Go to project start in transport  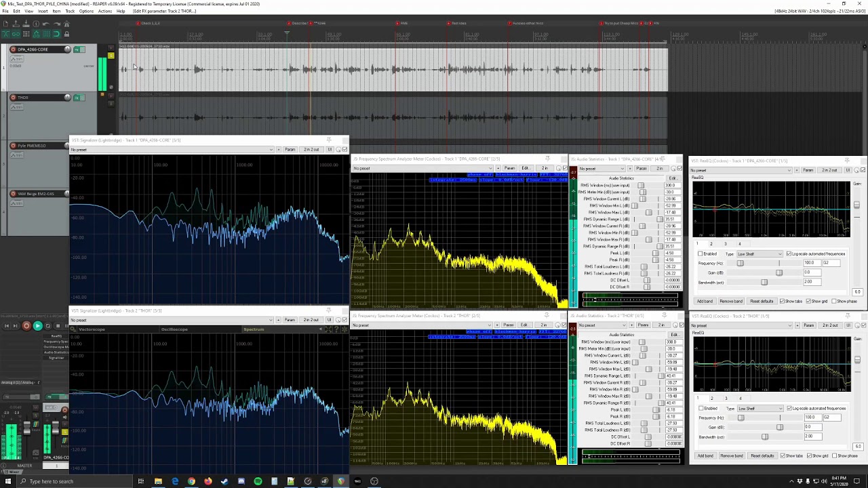click(x=7, y=326)
